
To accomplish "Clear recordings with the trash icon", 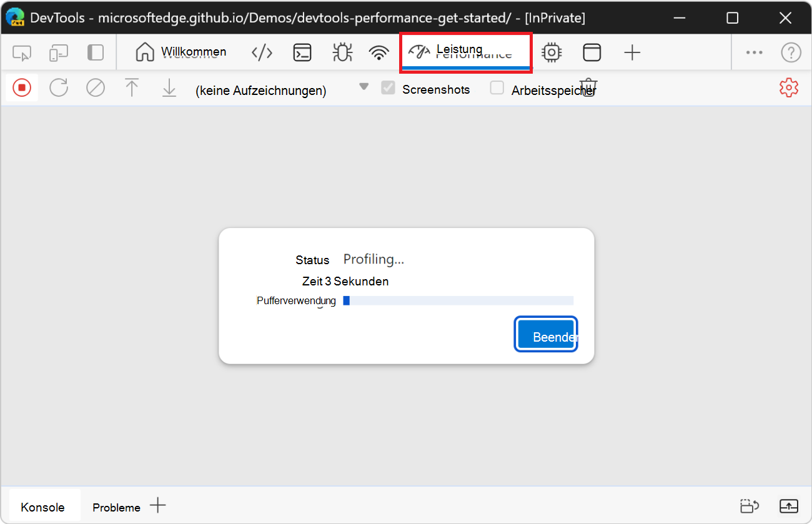I will coord(588,87).
